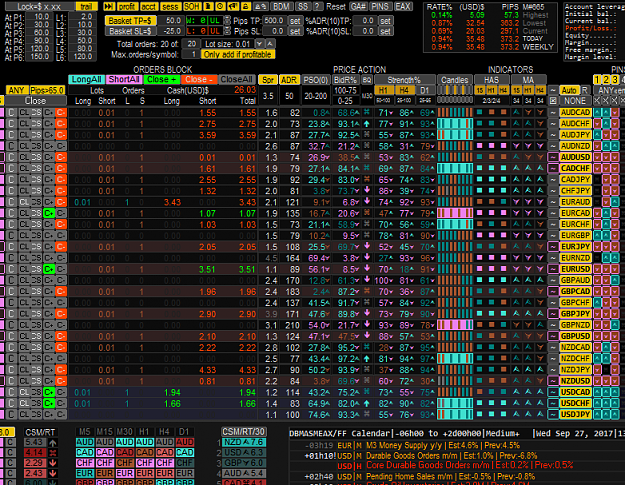Click the orange Close - button
625x485 pixels.
(199, 79)
